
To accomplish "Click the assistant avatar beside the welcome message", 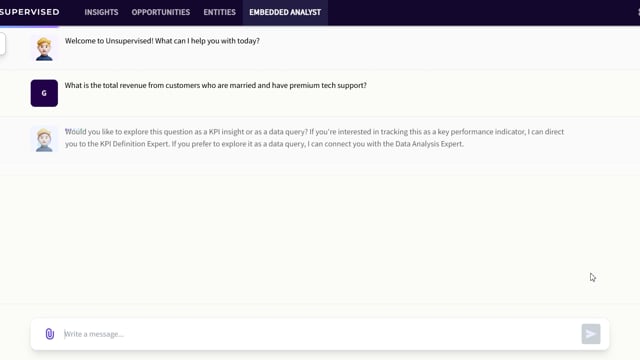I will (x=44, y=49).
